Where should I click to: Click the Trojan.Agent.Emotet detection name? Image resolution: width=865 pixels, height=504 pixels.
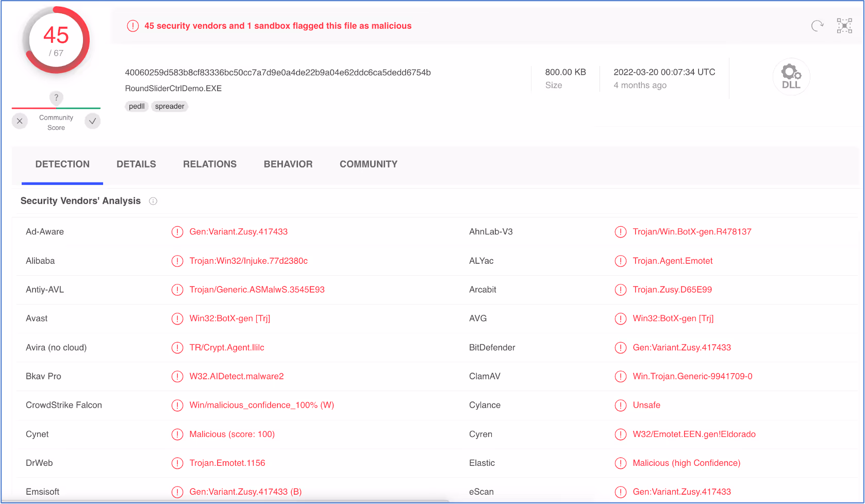(x=673, y=261)
